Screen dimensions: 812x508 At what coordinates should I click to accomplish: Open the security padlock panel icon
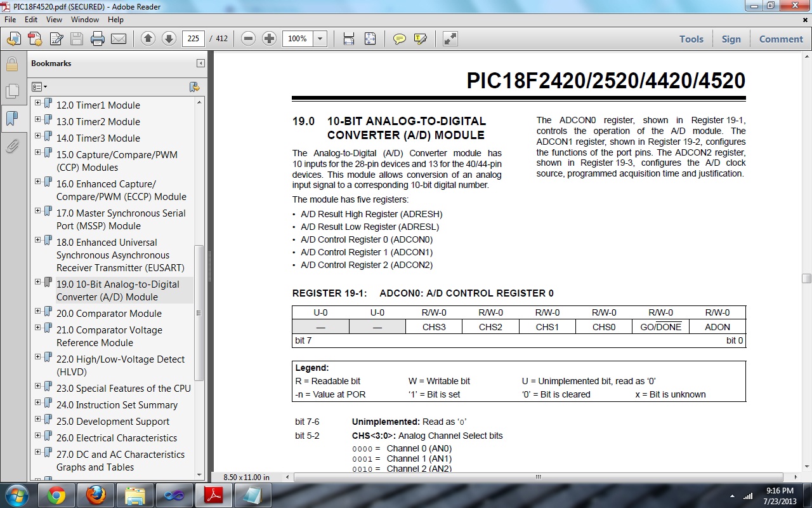(11, 64)
